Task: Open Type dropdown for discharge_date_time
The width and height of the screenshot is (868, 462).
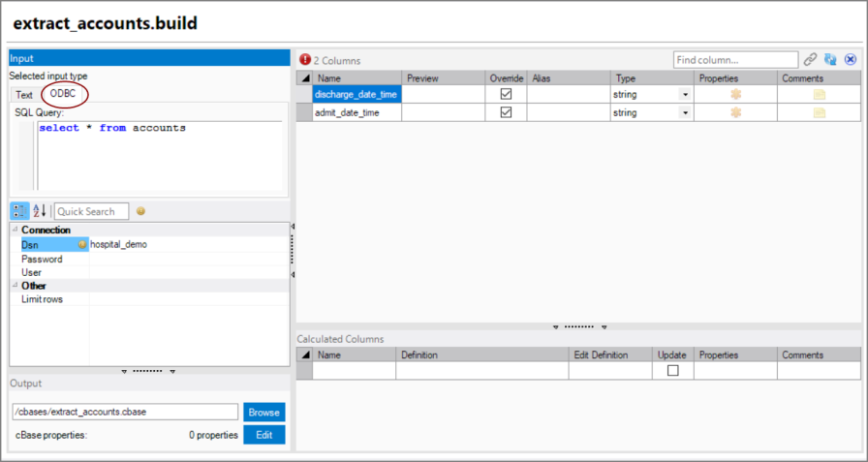Action: [x=685, y=95]
